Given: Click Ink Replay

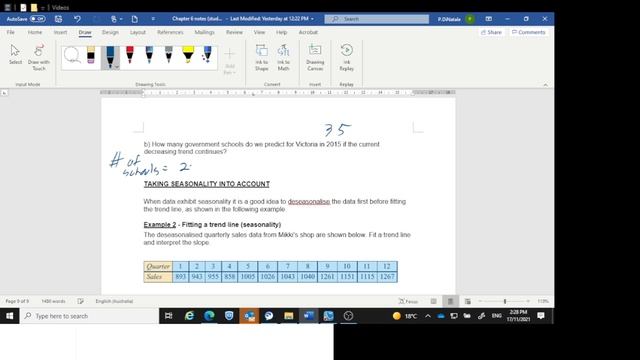Looking at the screenshot, I should (347, 57).
